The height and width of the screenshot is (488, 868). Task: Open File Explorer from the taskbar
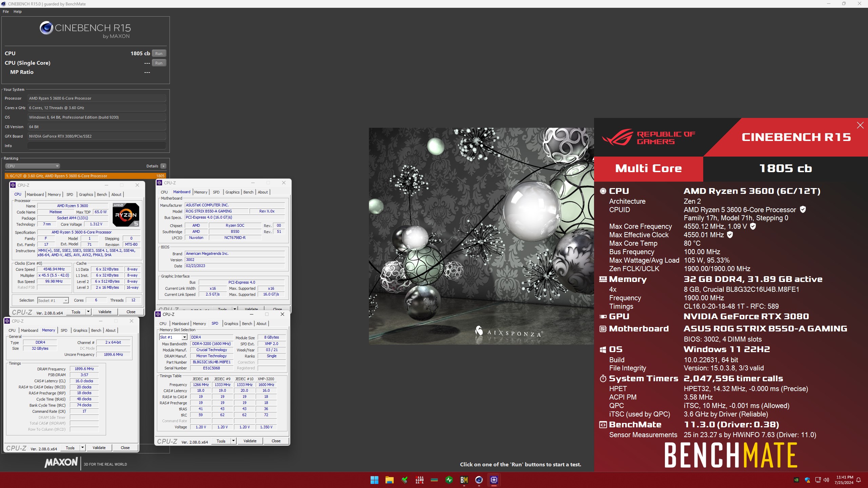pos(389,480)
